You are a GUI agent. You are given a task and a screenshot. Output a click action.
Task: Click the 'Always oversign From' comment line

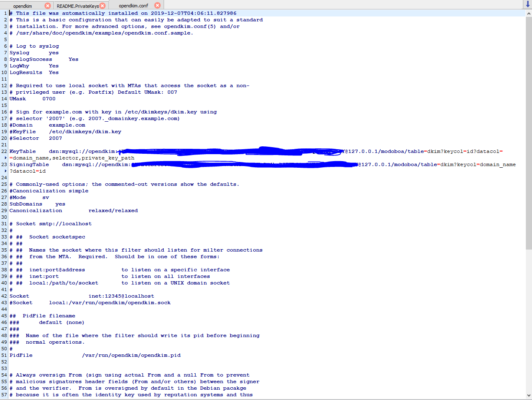point(130,375)
